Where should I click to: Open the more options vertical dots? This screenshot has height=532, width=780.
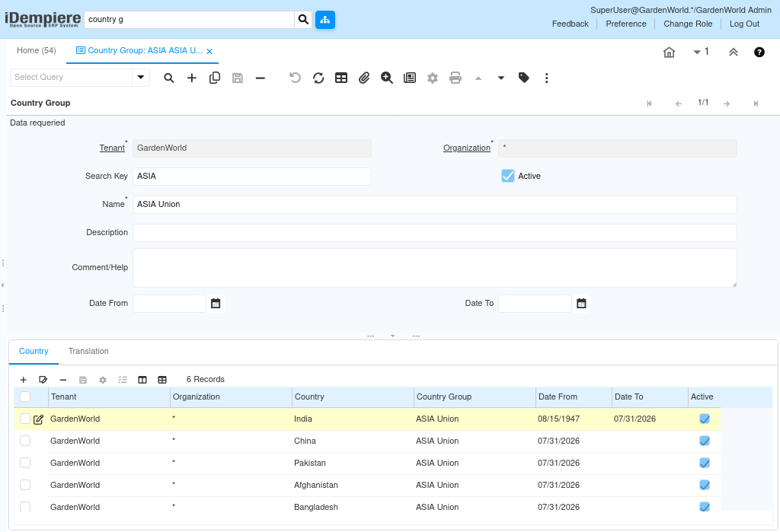(x=547, y=78)
